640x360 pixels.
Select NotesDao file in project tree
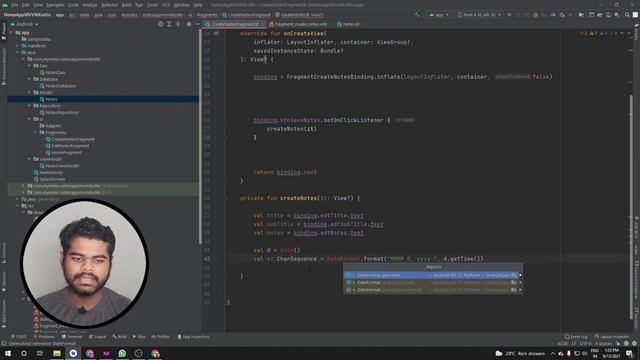pyautogui.click(x=53, y=72)
